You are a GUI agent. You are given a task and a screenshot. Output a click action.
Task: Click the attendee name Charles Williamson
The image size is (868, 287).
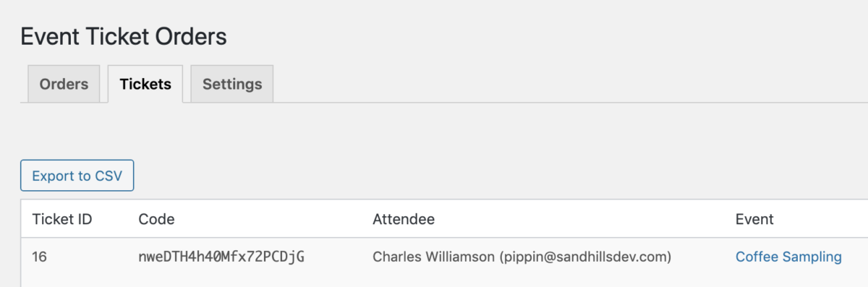point(434,257)
